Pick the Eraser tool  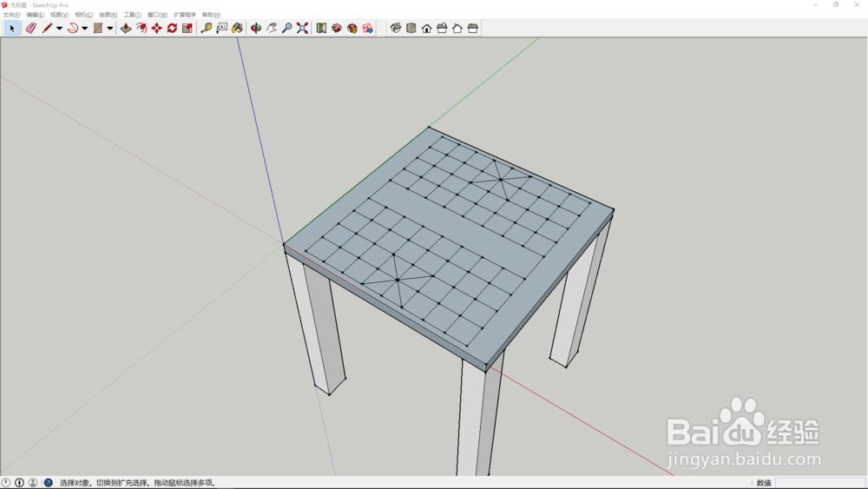31,29
